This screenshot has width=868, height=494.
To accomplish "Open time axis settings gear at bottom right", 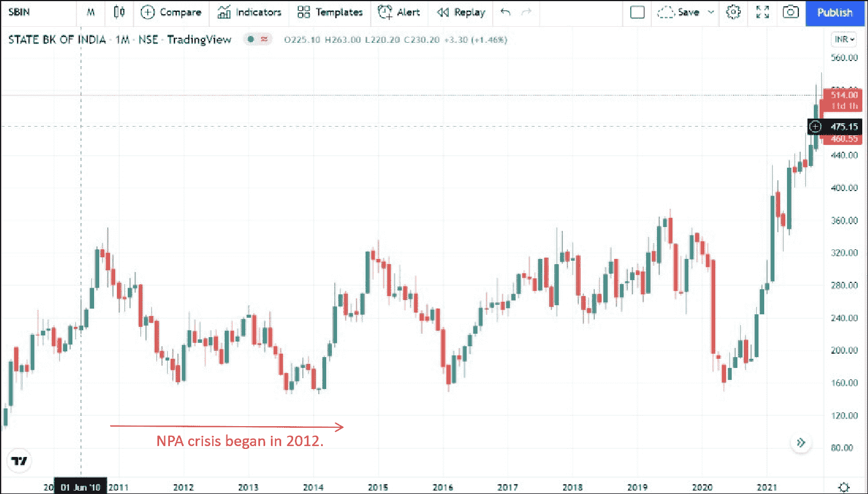I will [x=844, y=487].
